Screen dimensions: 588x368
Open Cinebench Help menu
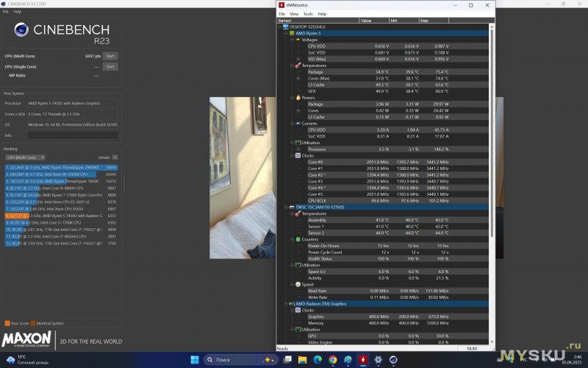pyautogui.click(x=17, y=12)
